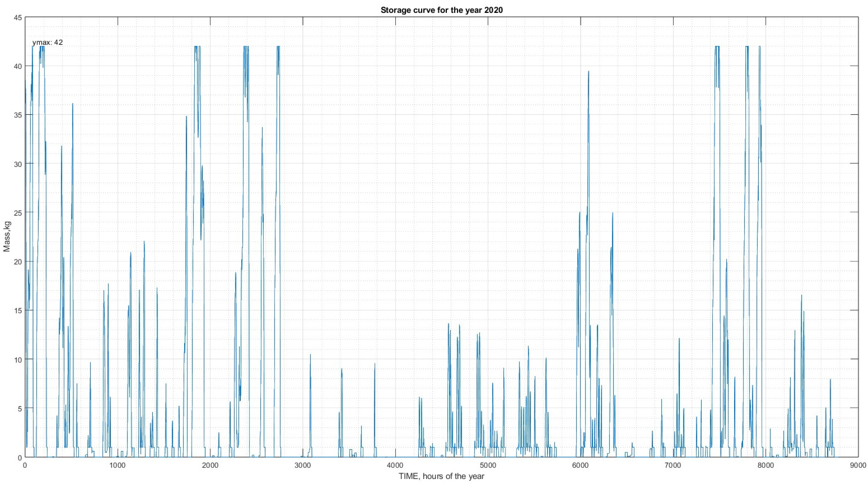Click the 'Mass,kg' y-axis label
The height and width of the screenshot is (488, 868).
7,236
